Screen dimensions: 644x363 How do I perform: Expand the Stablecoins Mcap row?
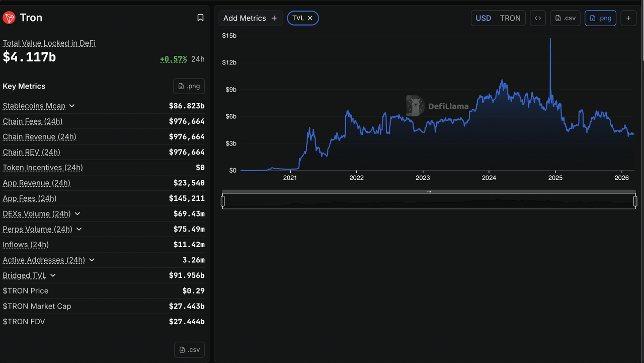click(72, 106)
